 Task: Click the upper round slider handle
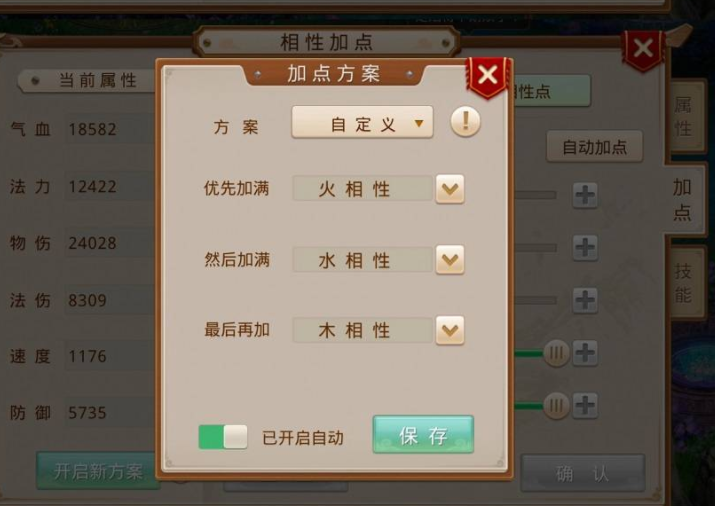point(556,353)
